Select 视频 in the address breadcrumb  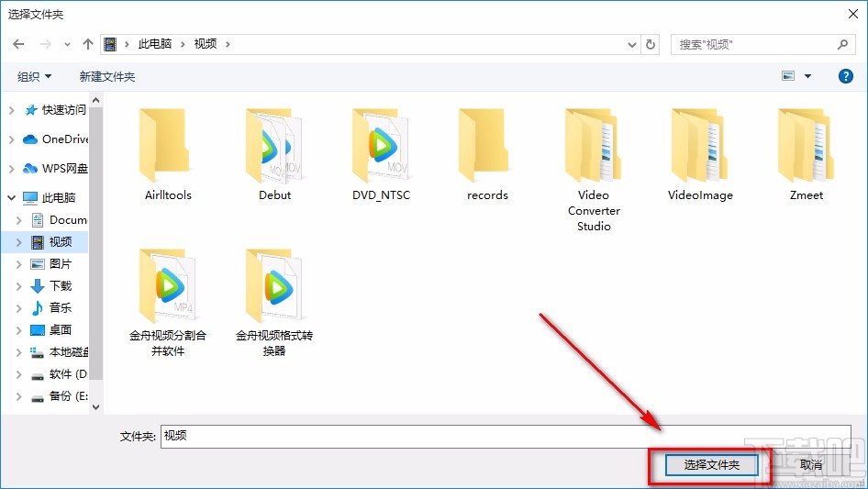pyautogui.click(x=206, y=44)
